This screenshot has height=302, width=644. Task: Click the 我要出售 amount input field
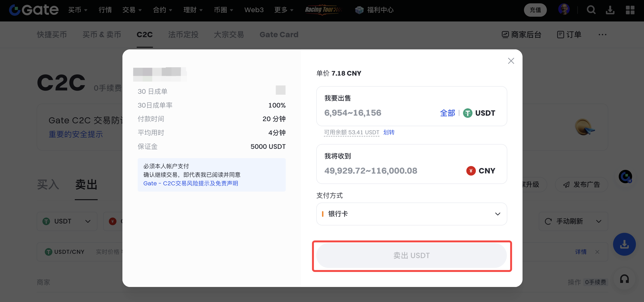tap(375, 113)
